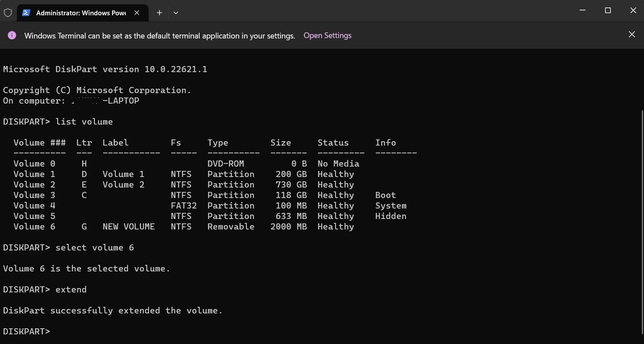
Task: Expand the new tab profiles dropdown chevron
Action: click(176, 13)
